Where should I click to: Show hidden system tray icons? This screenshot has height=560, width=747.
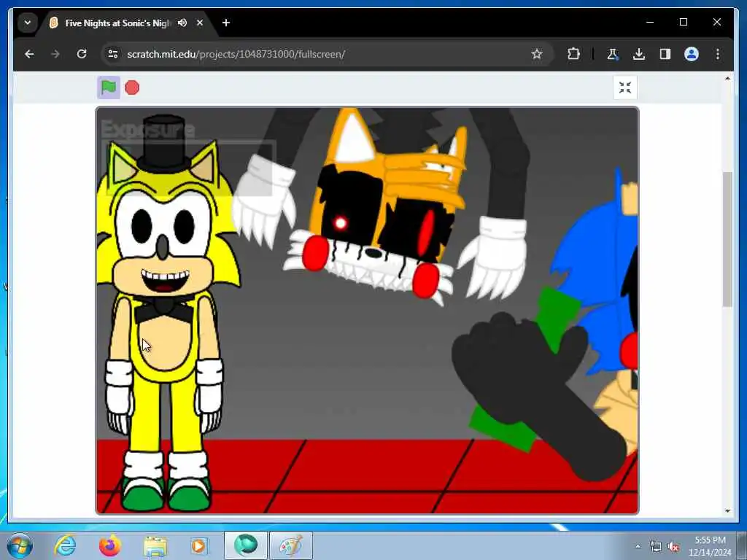(x=638, y=547)
